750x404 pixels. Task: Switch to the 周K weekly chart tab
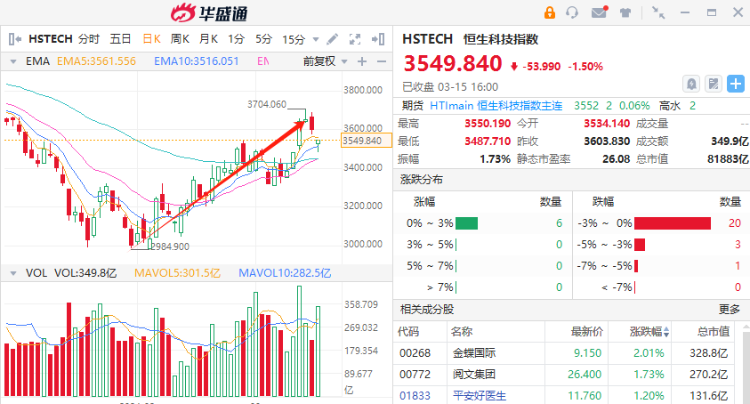click(x=180, y=39)
